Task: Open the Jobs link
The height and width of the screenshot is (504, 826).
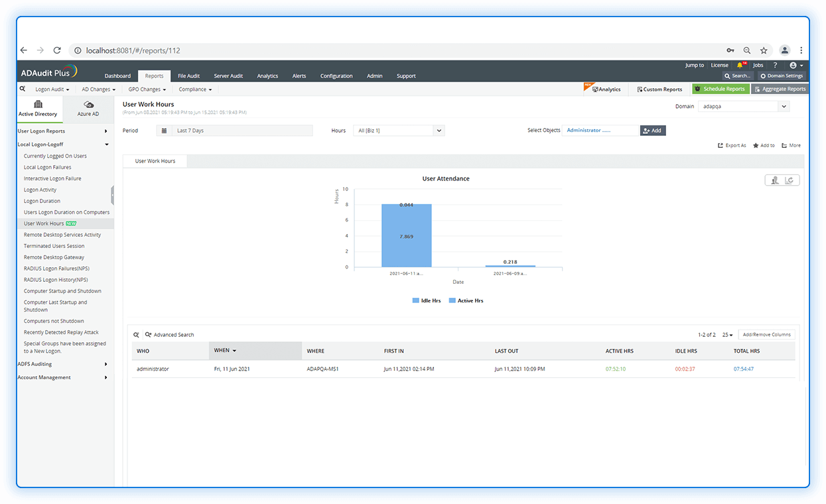Action: pyautogui.click(x=758, y=65)
